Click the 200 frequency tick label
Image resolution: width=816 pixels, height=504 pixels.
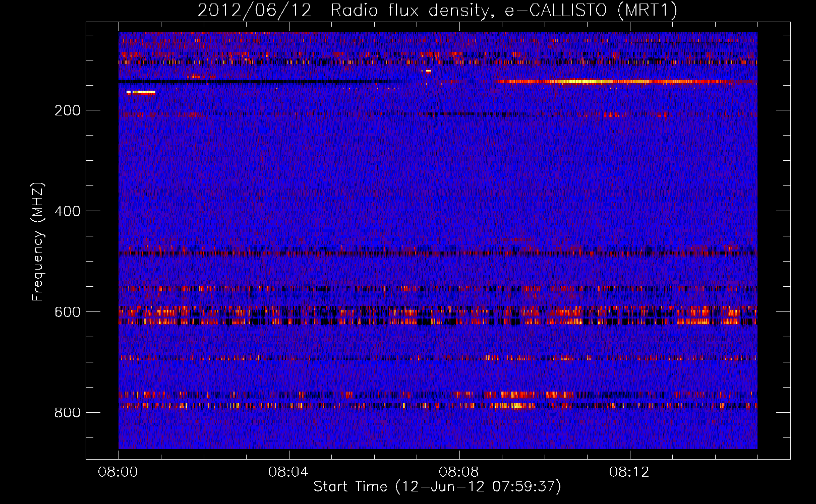(68, 110)
